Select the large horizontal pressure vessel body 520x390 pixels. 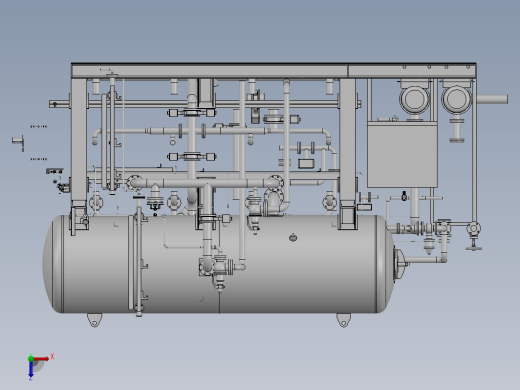(x=218, y=264)
